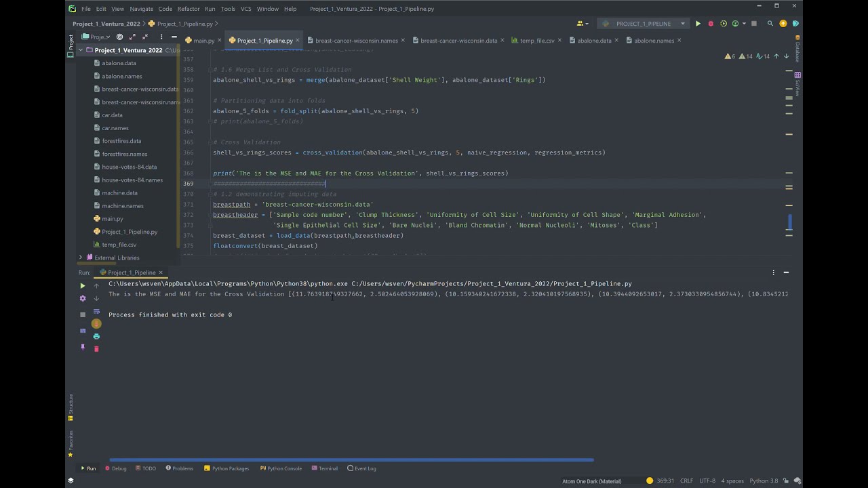
Task: Select opened file target icon in Project panel
Action: coord(120,37)
